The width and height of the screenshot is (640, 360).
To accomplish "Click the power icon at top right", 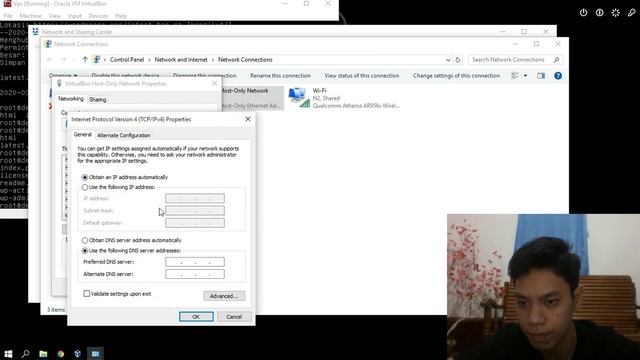I will (x=583, y=13).
